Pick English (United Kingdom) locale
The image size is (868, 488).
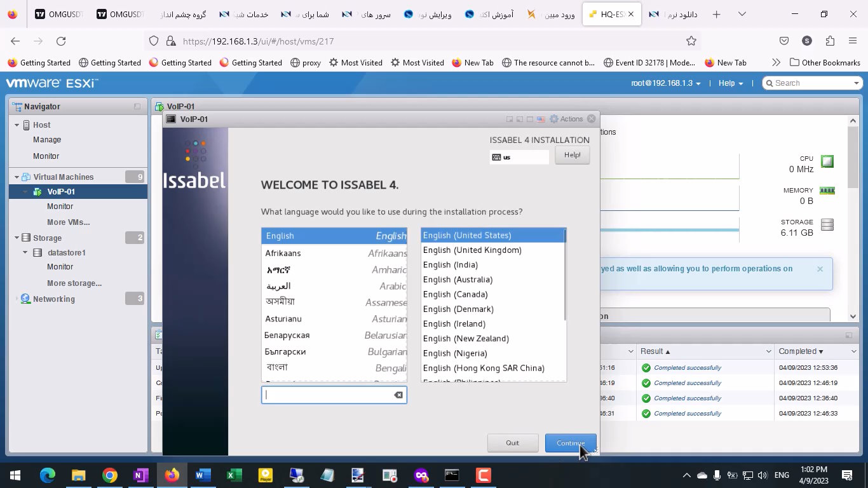[x=492, y=250]
